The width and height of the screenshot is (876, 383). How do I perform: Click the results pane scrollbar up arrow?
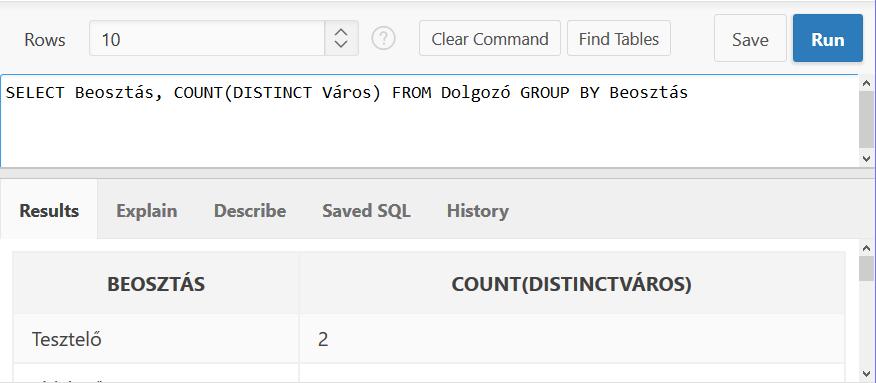[867, 248]
